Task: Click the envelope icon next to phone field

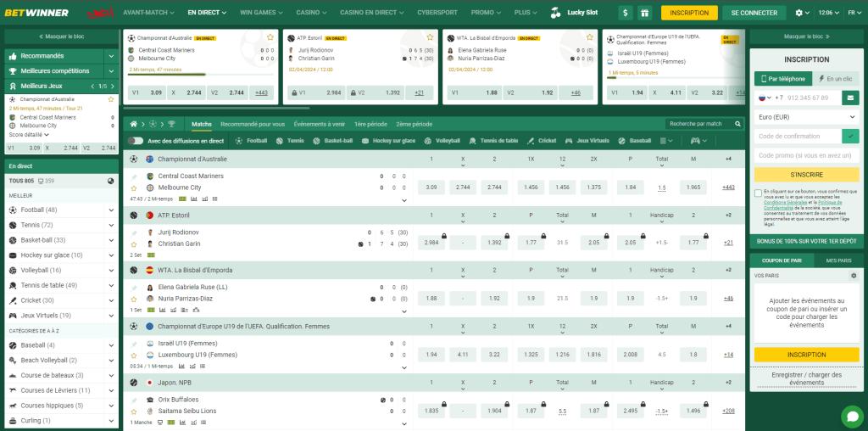Action: 850,98
